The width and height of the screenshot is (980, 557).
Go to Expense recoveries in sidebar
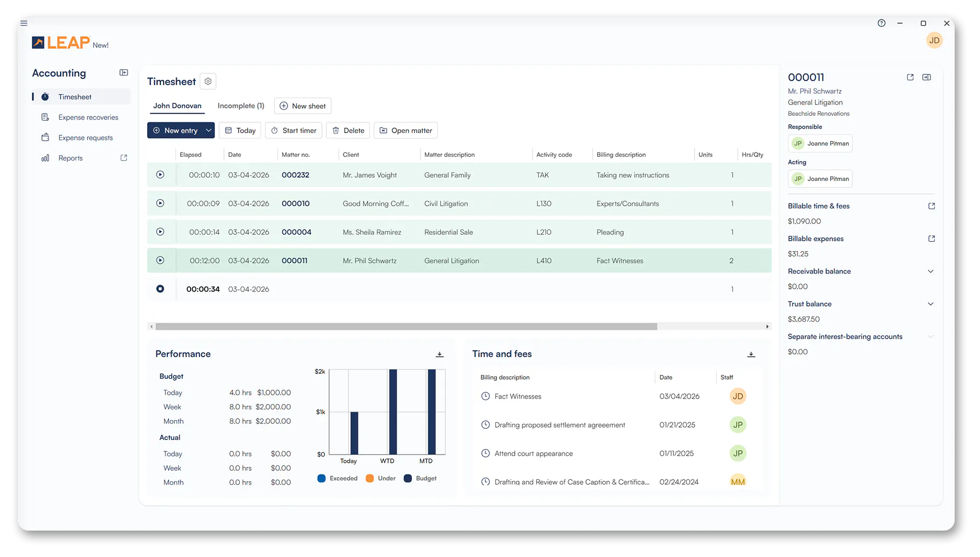coord(88,117)
